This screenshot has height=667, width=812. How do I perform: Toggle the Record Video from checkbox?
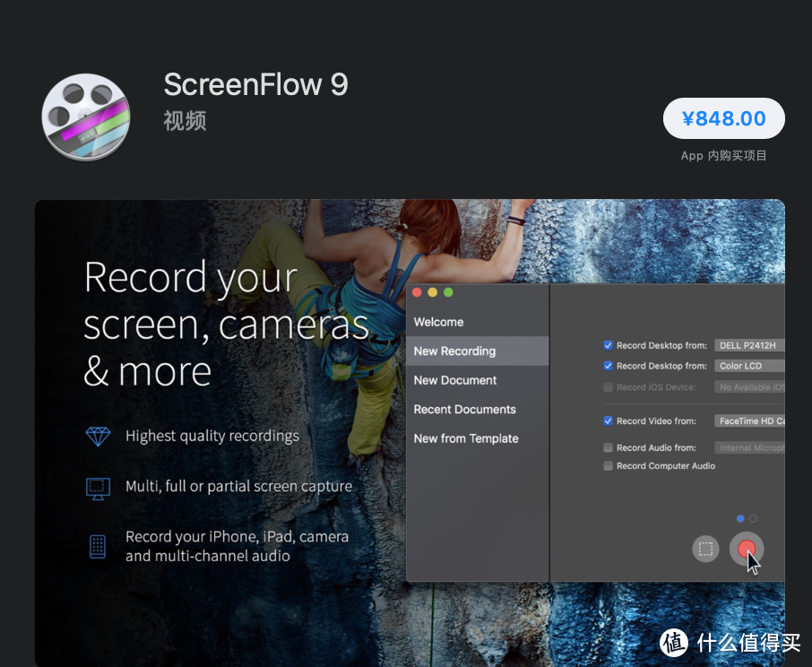(x=609, y=420)
